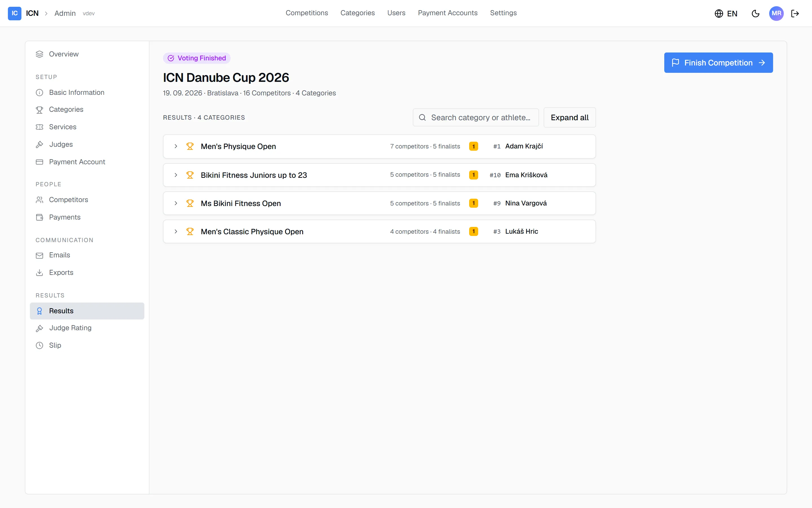The height and width of the screenshot is (508, 812).
Task: Open Competitions in top navigation
Action: click(307, 13)
